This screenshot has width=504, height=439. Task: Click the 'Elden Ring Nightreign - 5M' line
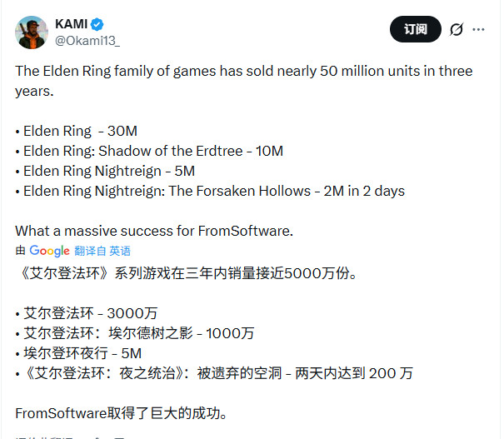(108, 171)
